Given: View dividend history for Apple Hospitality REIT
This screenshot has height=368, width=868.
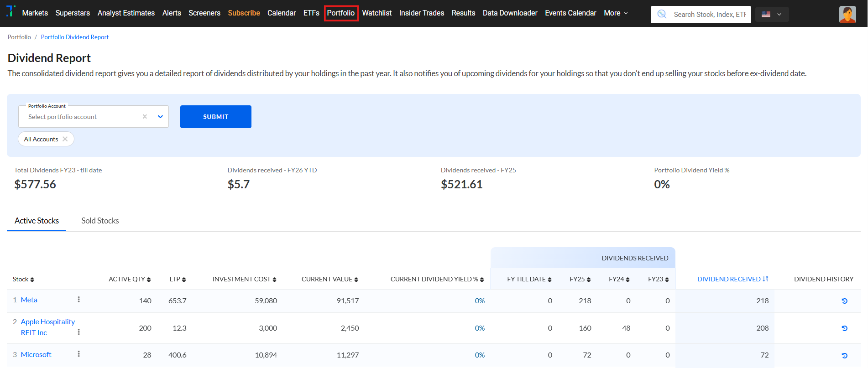Looking at the screenshot, I should 845,328.
